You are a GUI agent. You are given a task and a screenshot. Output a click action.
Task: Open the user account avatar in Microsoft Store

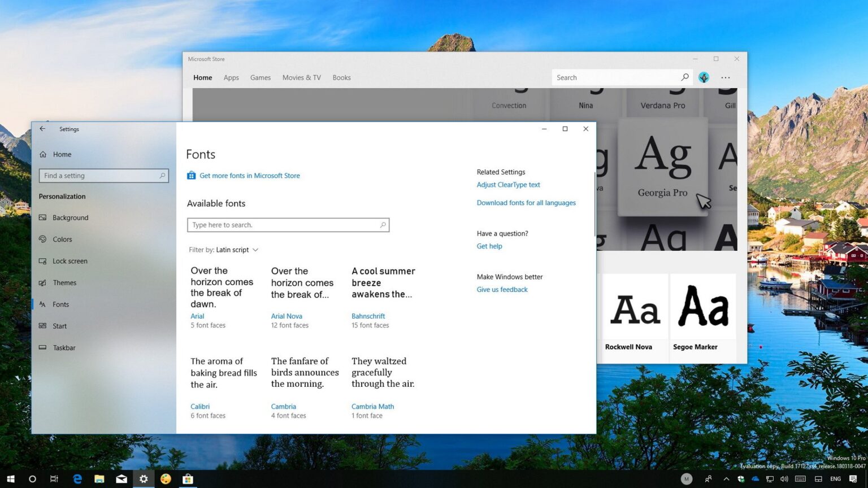coord(704,77)
